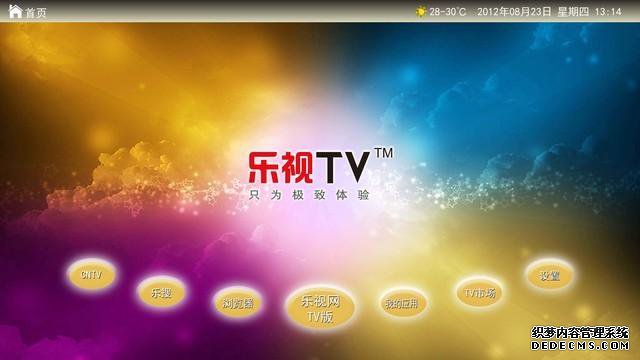The width and height of the screenshot is (640, 360).
Task: Click the TM trademark symbol
Action: (384, 153)
